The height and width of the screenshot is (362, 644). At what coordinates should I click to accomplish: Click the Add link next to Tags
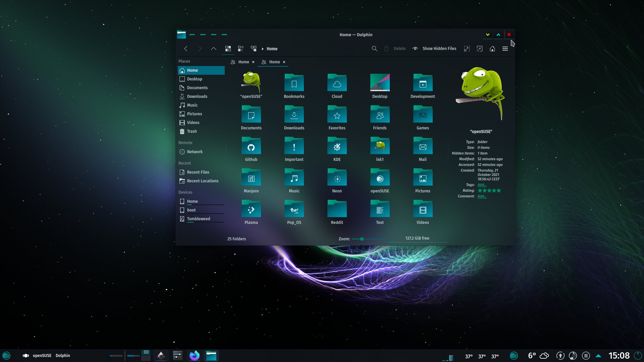[482, 185]
